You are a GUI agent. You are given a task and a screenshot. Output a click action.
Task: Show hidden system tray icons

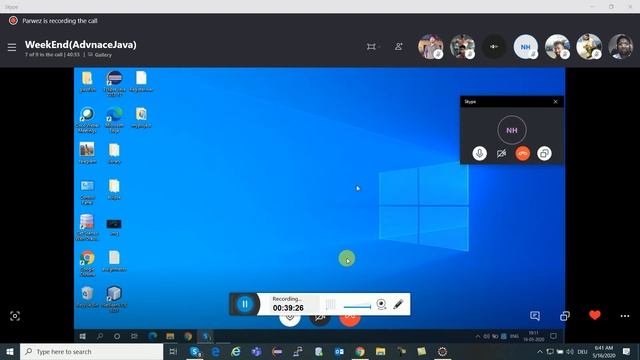(x=540, y=351)
